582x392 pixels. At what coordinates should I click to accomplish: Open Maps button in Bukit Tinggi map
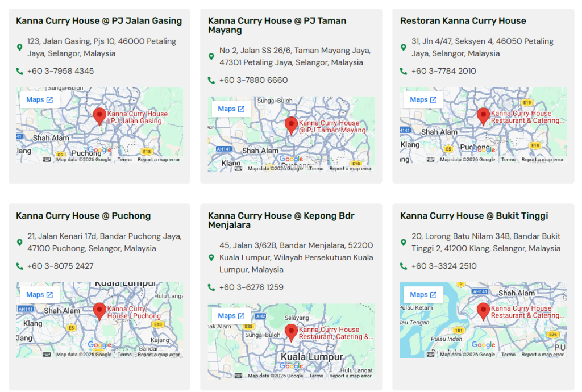pos(423,295)
